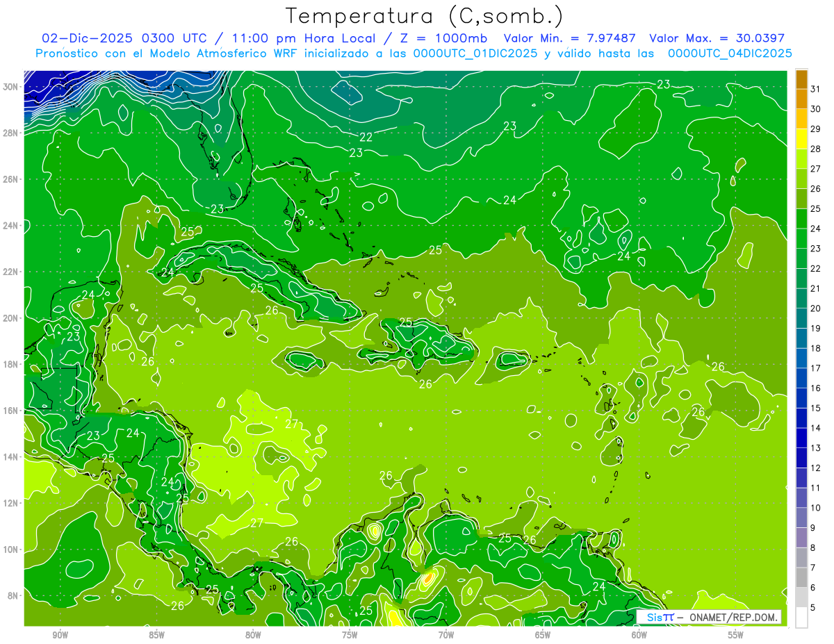Click the 30N latitude axis label

(x=12, y=87)
